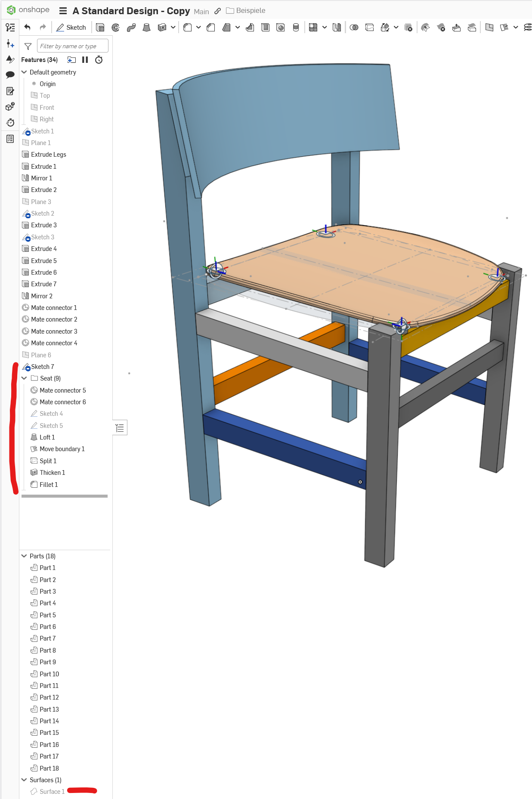Select the Loft tool icon
This screenshot has height=799, width=532.
[147, 28]
